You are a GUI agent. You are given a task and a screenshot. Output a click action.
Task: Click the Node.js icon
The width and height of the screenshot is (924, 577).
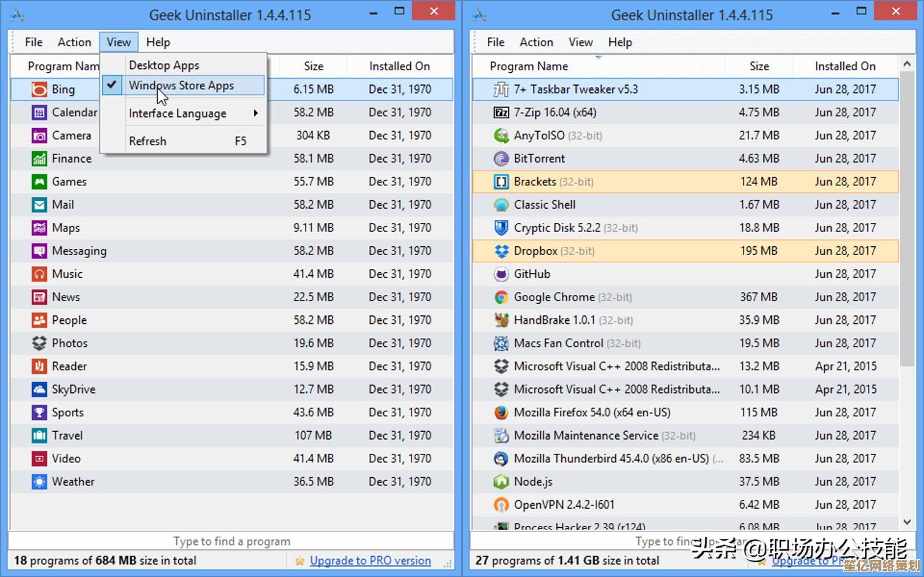click(x=501, y=482)
